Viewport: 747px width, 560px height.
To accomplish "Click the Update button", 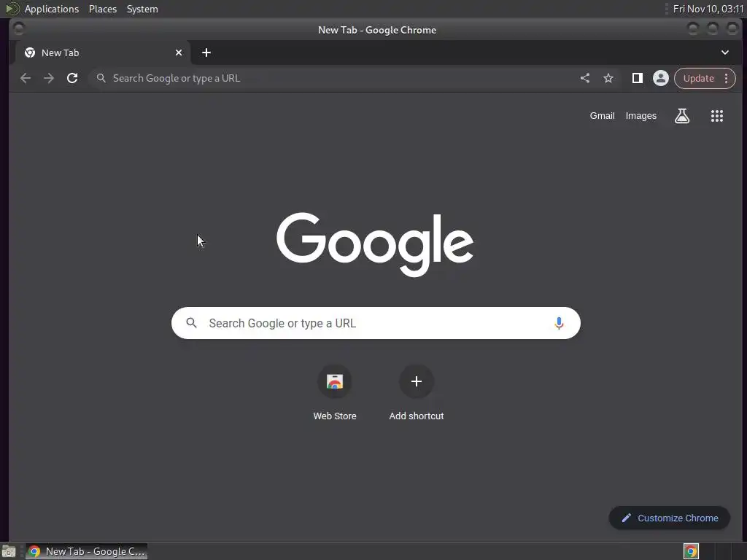I will pyautogui.click(x=698, y=78).
